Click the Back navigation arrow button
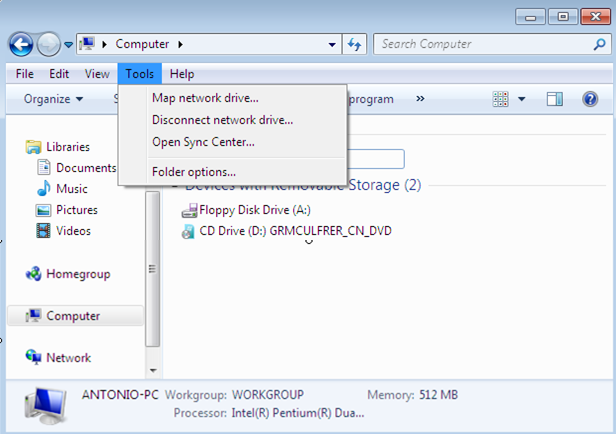 click(21, 44)
